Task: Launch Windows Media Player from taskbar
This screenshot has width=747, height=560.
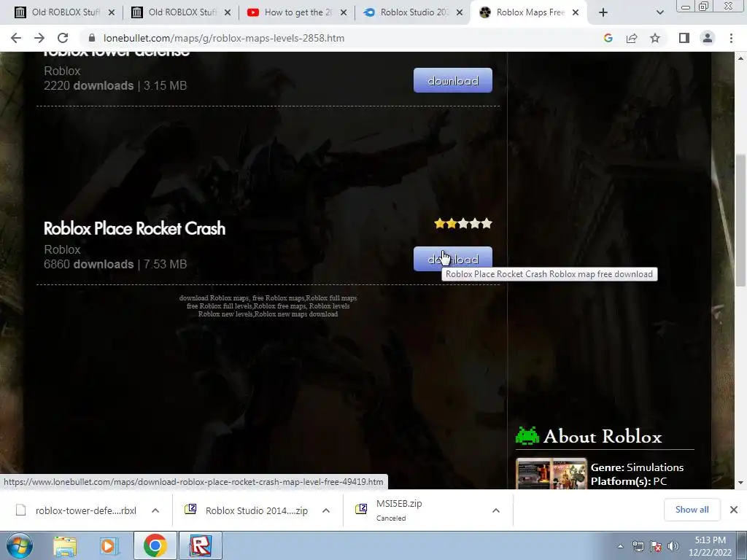Action: pyautogui.click(x=109, y=546)
